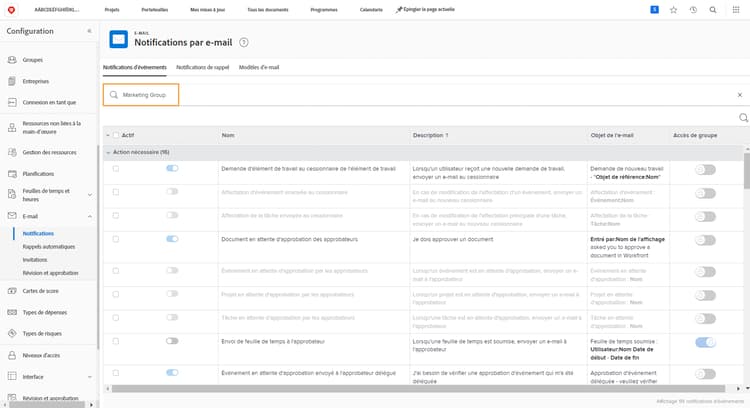Click the Types de risques icon
The width and height of the screenshot is (750, 408).
12,333
